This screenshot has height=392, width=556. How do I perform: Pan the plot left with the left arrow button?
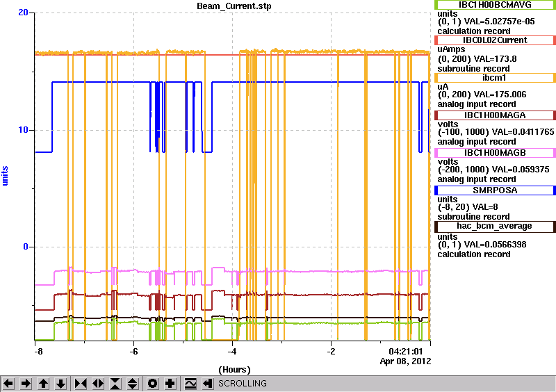pyautogui.click(x=8, y=384)
